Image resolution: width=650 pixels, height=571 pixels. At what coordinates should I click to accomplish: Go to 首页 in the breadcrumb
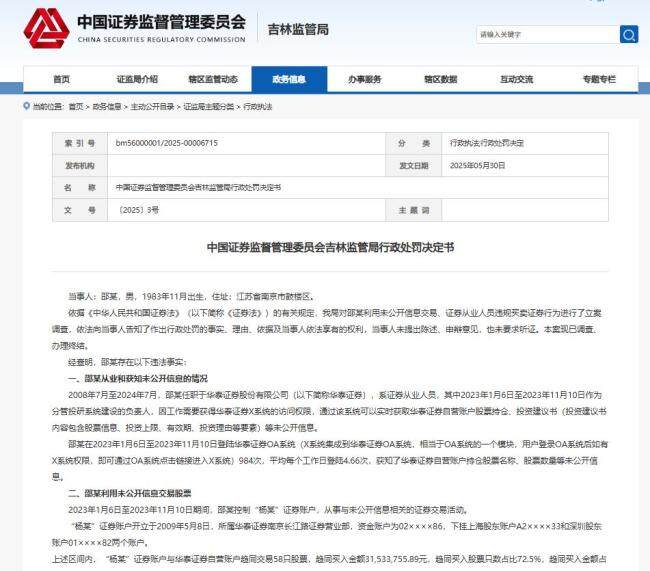click(x=76, y=107)
